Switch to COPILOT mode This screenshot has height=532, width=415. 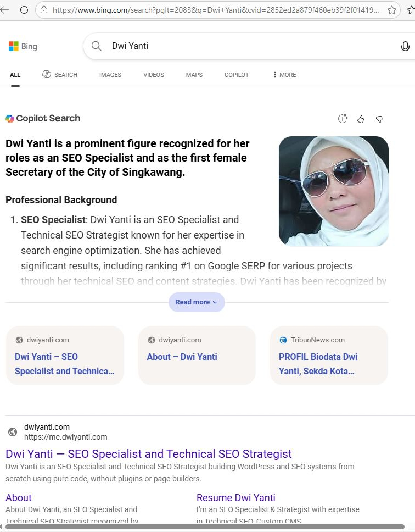point(236,75)
